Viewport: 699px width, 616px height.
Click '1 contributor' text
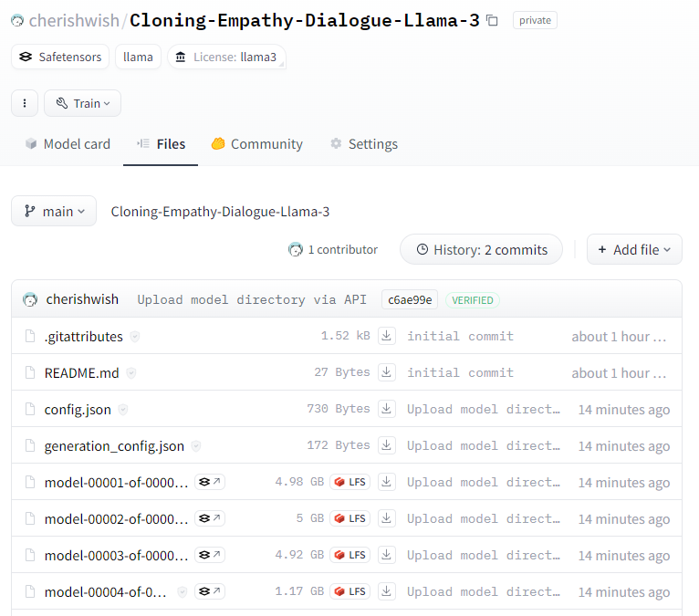coord(343,250)
